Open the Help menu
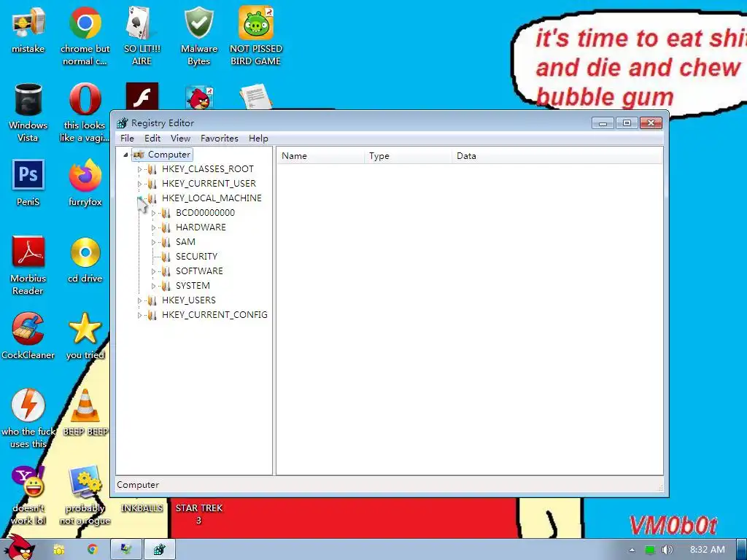Image resolution: width=747 pixels, height=560 pixels. click(258, 138)
